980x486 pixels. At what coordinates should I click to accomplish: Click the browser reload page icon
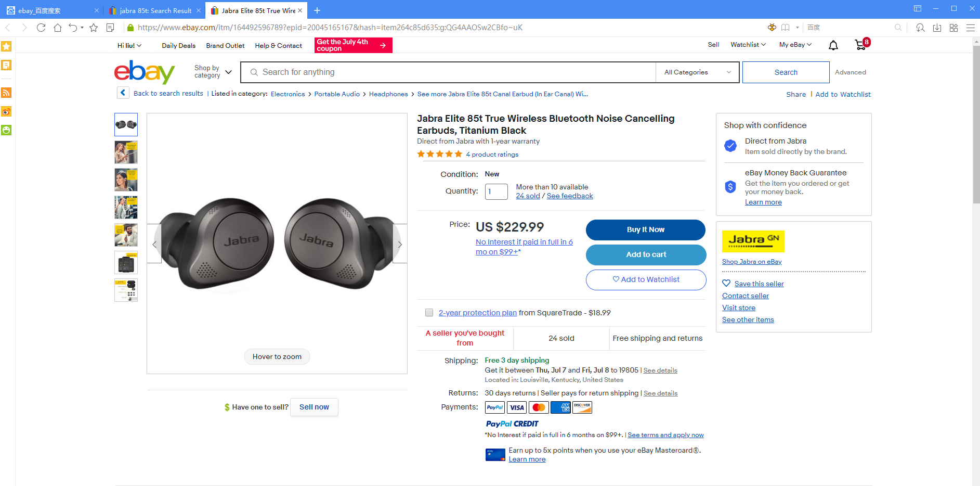41,28
